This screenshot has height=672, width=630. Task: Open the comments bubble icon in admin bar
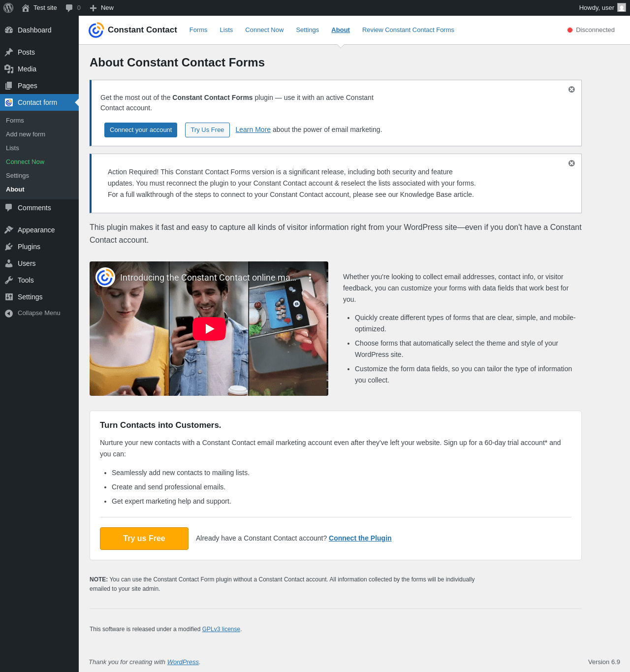(x=69, y=8)
